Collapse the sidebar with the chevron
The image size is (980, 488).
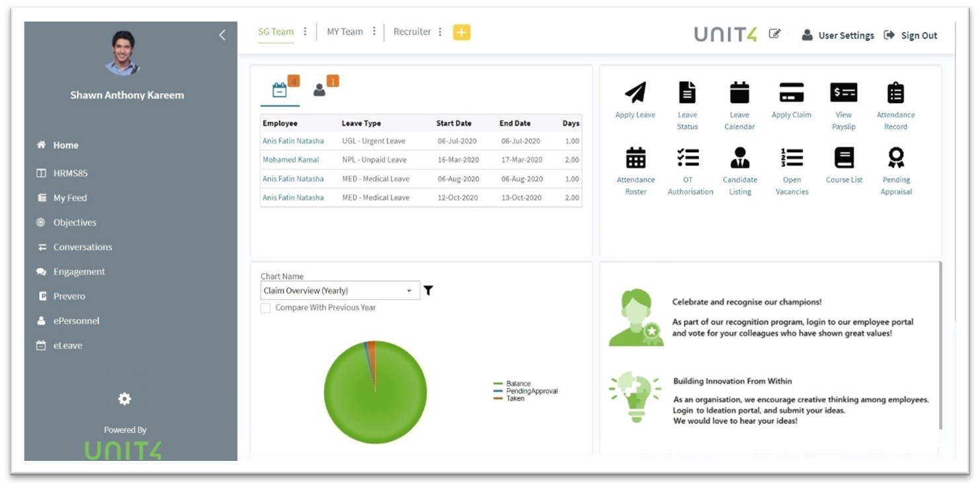coord(222,35)
